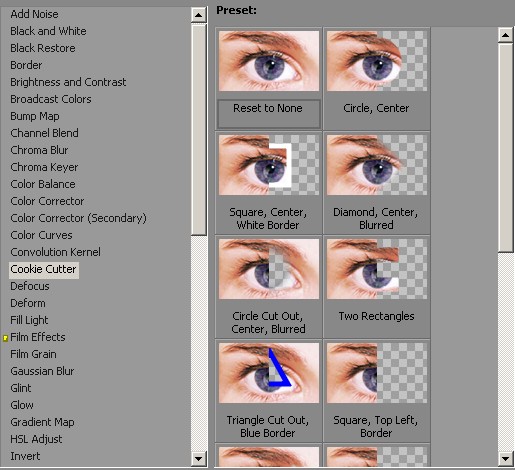This screenshot has height=470, width=515.
Task: Pick the Glow effect
Action: (x=22, y=405)
